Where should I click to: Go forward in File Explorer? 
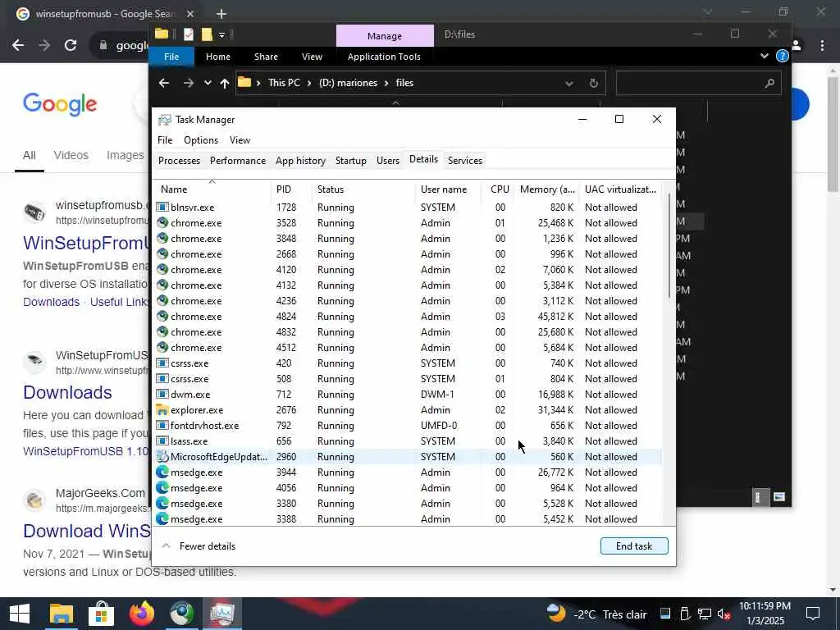pos(188,83)
